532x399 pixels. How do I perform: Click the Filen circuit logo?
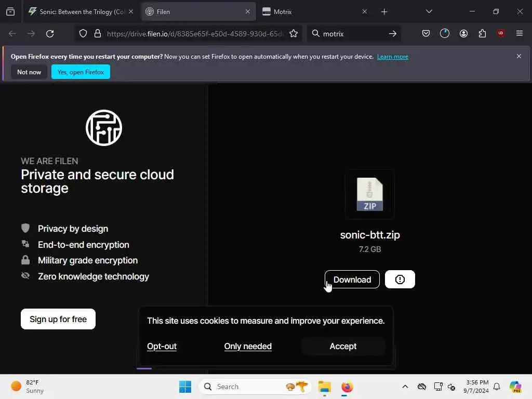point(104,128)
